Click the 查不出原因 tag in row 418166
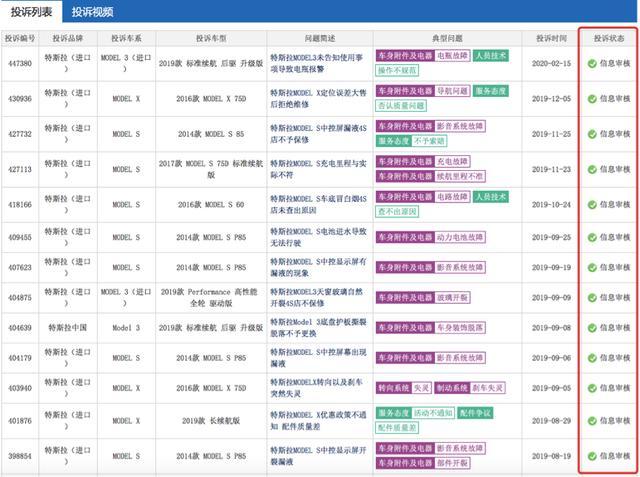This screenshot has width=640, height=477. tap(397, 211)
